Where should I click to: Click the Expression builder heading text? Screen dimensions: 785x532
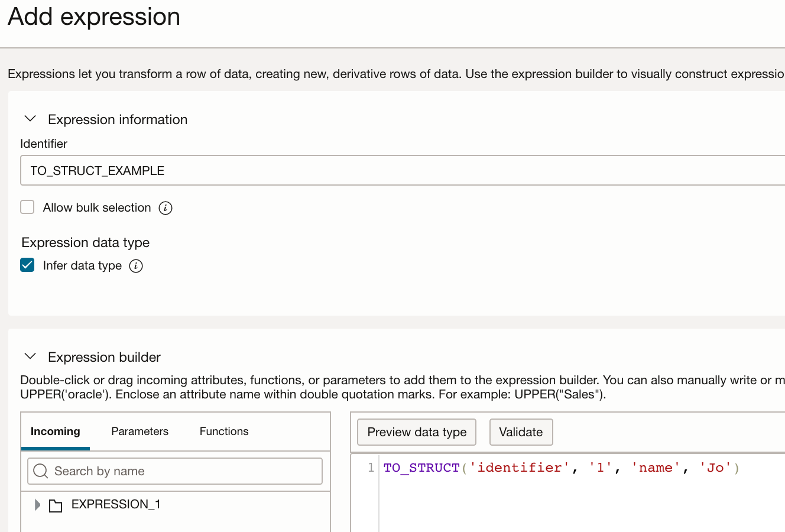pos(104,357)
